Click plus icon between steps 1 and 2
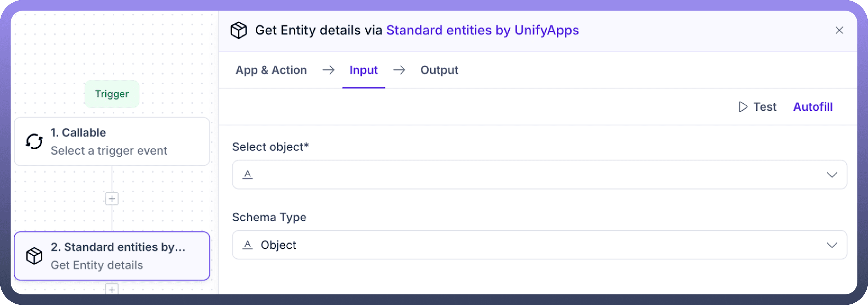Image resolution: width=868 pixels, height=305 pixels. point(112,199)
